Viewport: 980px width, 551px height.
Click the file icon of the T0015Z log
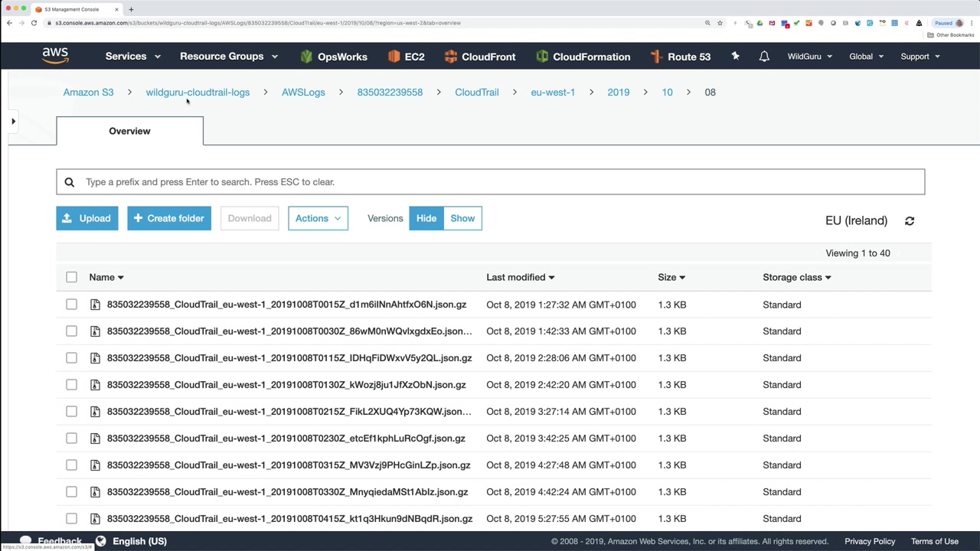(x=95, y=305)
